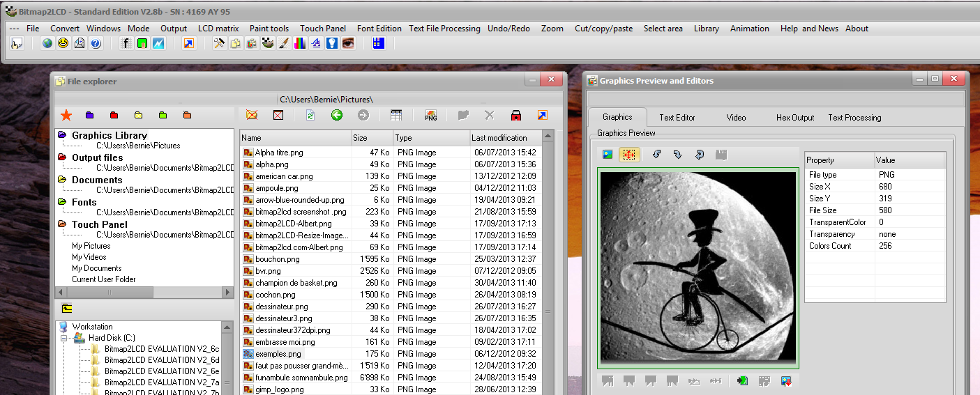Click the green arrow export icon under the preview

pos(743,381)
